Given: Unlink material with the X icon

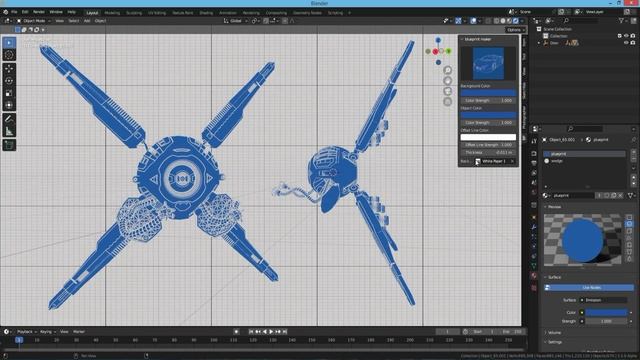Looking at the screenshot, I should (620, 196).
